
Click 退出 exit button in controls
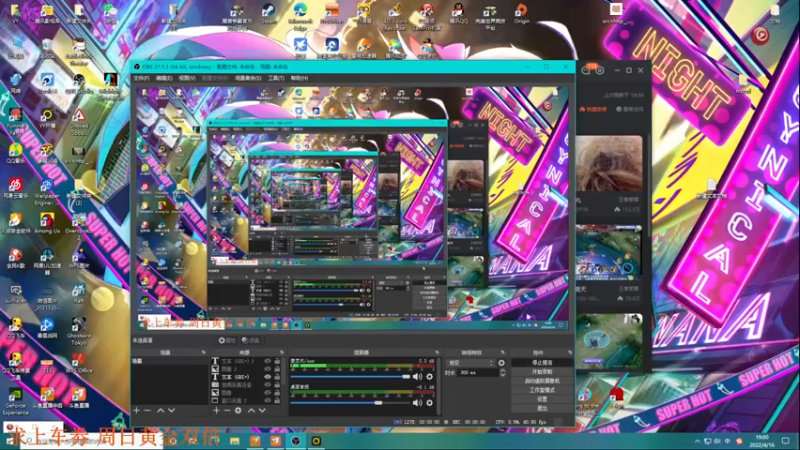(542, 409)
